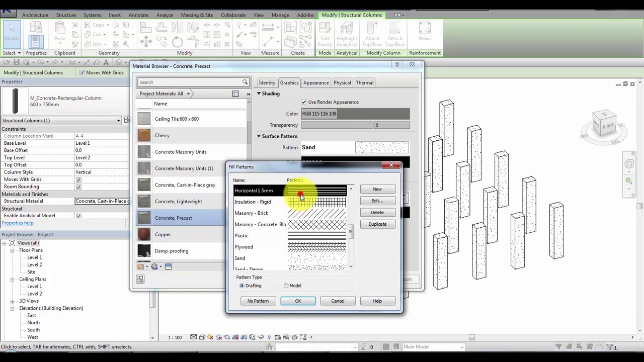Click the Sun Path icon in view bar

(x=210, y=337)
